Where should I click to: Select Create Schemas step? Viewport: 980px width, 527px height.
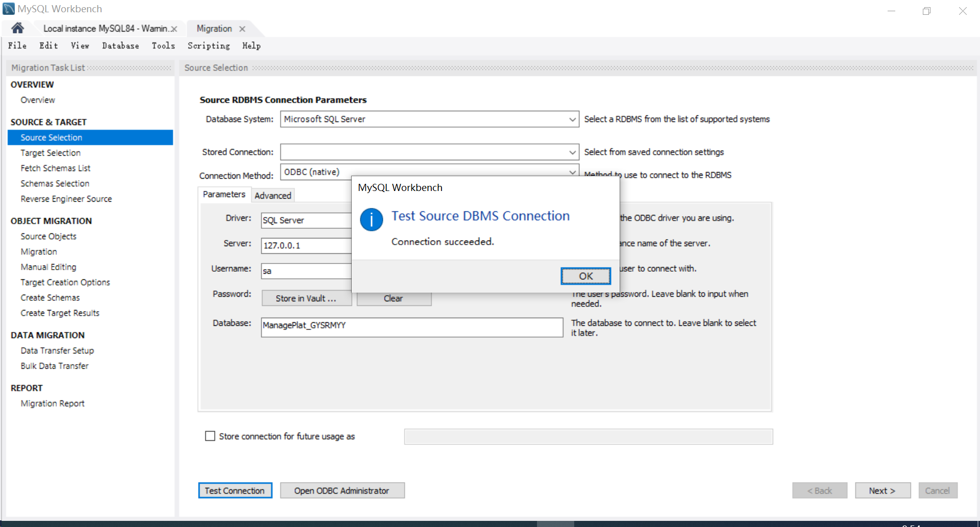pyautogui.click(x=50, y=298)
